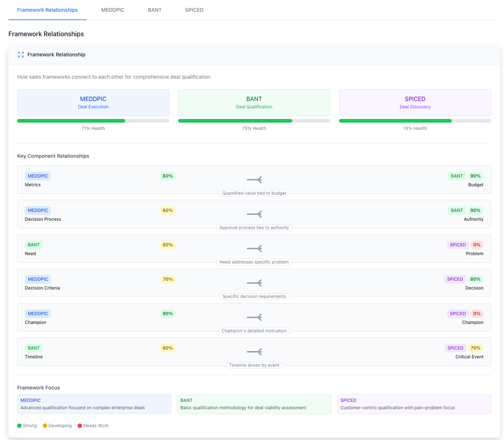
Task: Switch to the BANT tab
Action: (x=154, y=10)
